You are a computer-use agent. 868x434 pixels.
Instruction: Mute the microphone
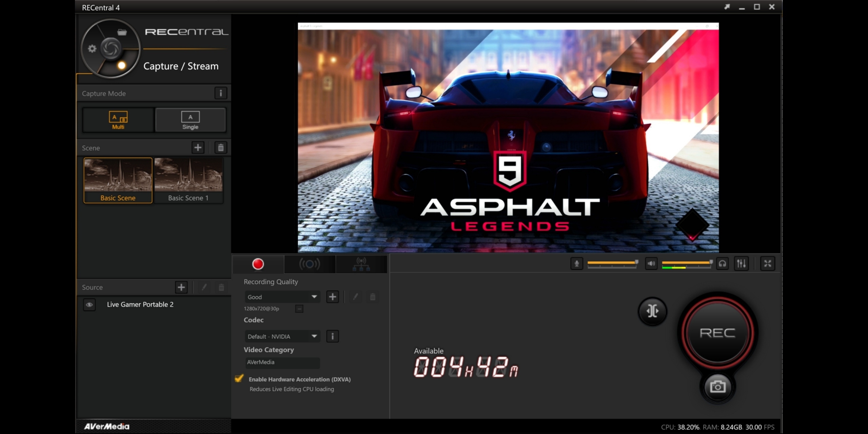(x=577, y=264)
